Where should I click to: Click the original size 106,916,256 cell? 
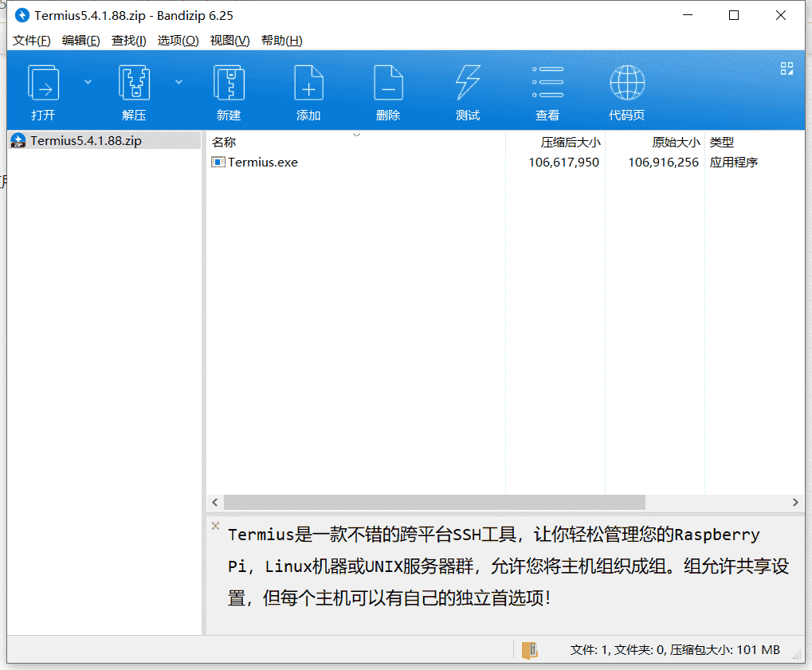pyautogui.click(x=663, y=162)
